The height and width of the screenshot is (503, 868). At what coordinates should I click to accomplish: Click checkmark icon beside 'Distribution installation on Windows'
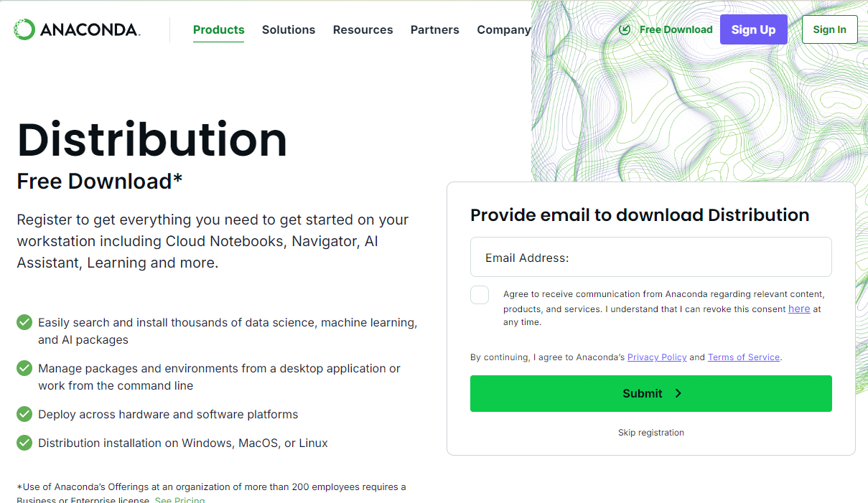click(24, 443)
